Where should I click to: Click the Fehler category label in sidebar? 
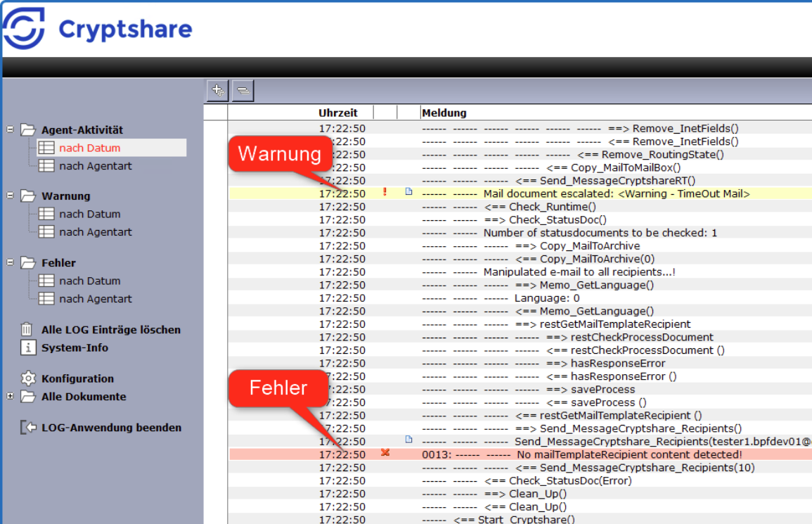pos(58,263)
